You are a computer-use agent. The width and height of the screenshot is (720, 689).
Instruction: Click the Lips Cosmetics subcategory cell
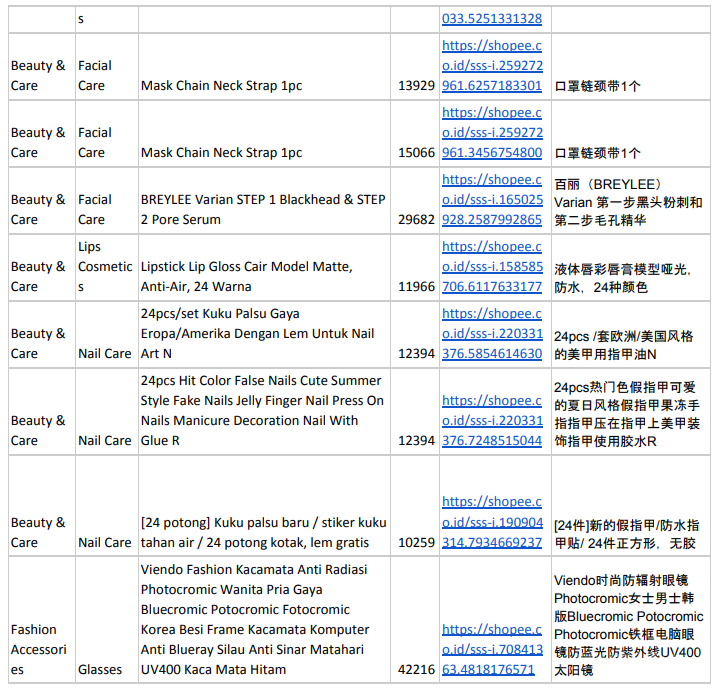pos(105,267)
